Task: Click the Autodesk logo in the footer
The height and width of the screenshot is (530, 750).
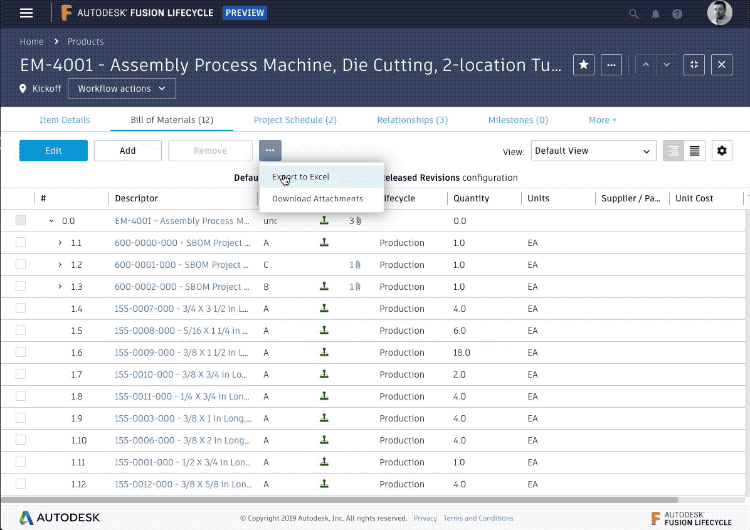Action: pyautogui.click(x=60, y=518)
